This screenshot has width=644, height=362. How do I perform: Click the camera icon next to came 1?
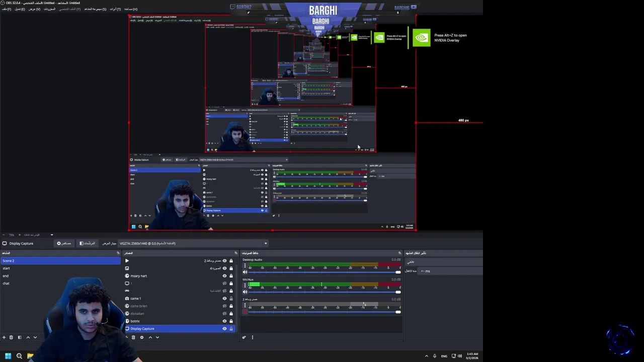tap(127, 298)
